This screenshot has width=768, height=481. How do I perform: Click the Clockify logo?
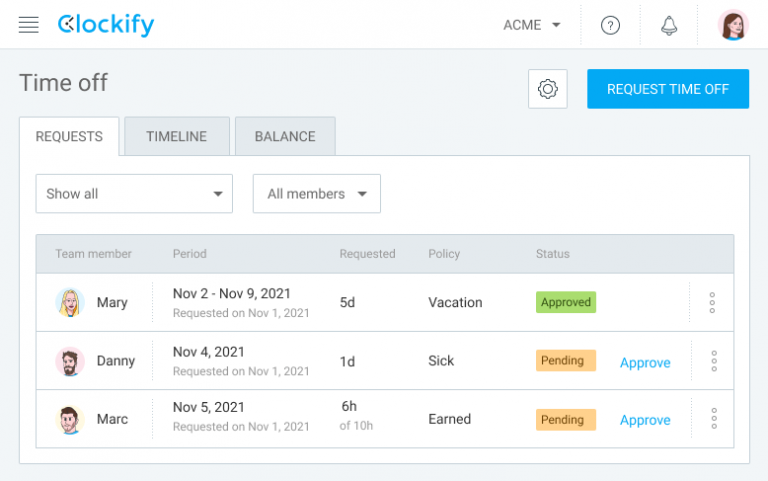(106, 25)
